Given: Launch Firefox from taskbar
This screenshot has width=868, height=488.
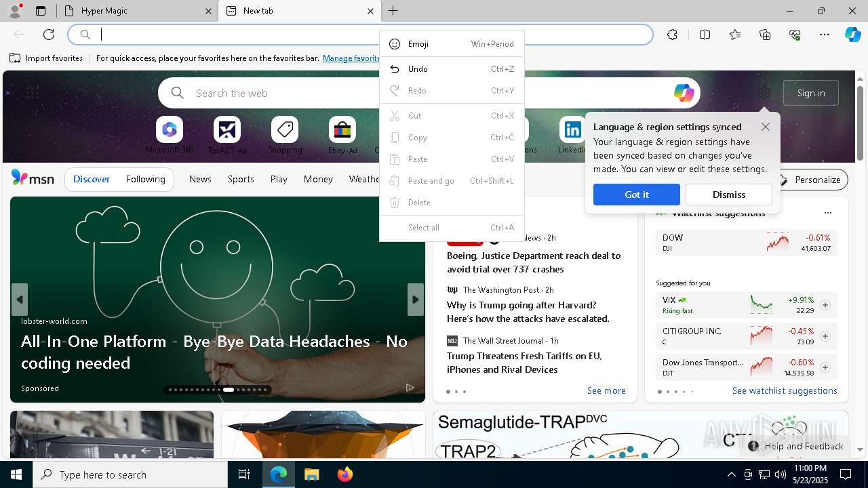Looking at the screenshot, I should [344, 474].
